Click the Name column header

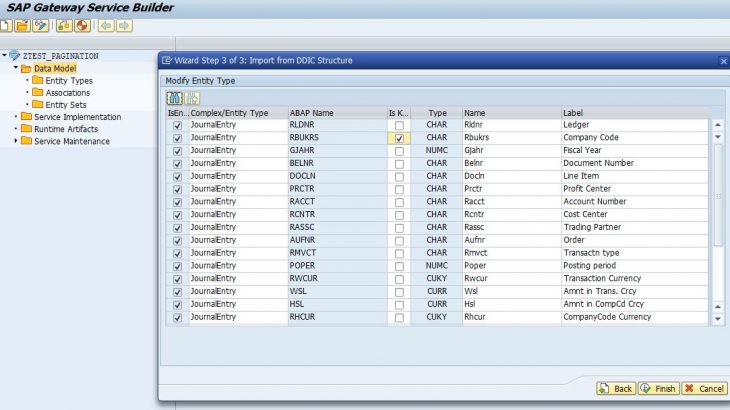click(x=512, y=113)
